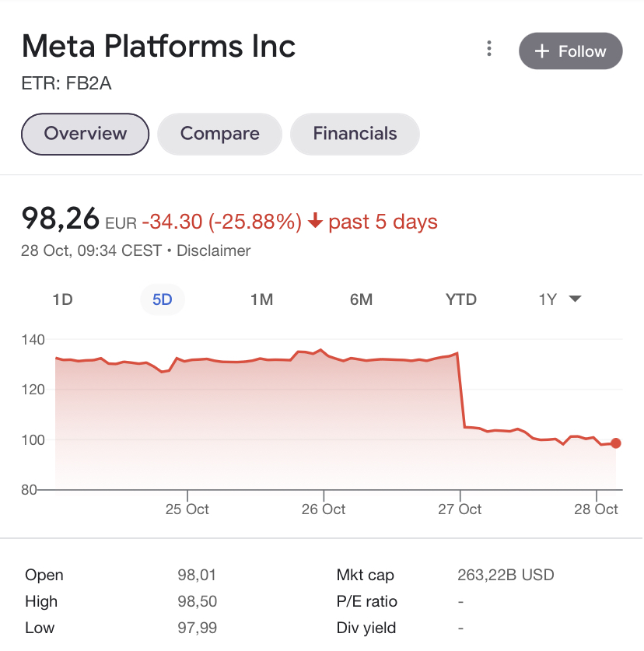This screenshot has height=651, width=644.
Task: Select the 6M time range
Action: [361, 299]
